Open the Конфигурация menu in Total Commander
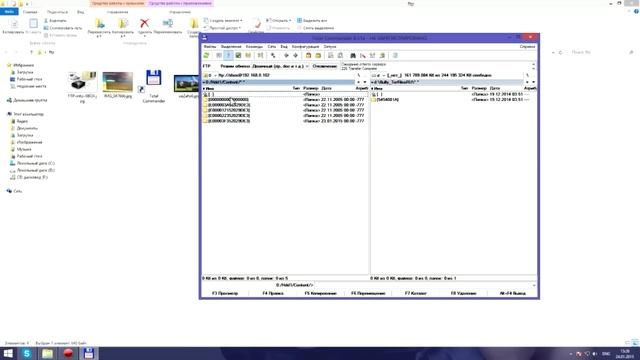The image size is (640, 360). click(305, 47)
